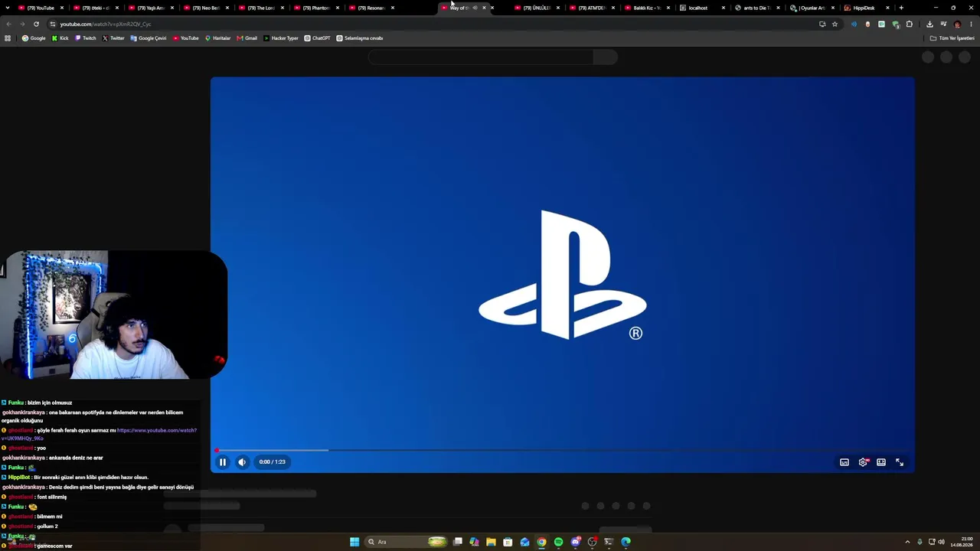Open a new browser tab
The height and width of the screenshot is (551, 980).
coord(901,8)
